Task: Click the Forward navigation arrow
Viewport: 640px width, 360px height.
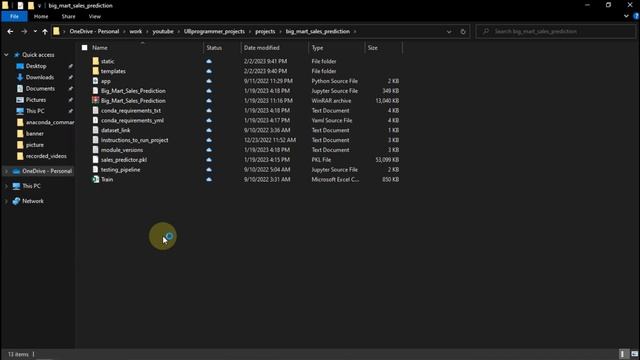Action: (24, 31)
